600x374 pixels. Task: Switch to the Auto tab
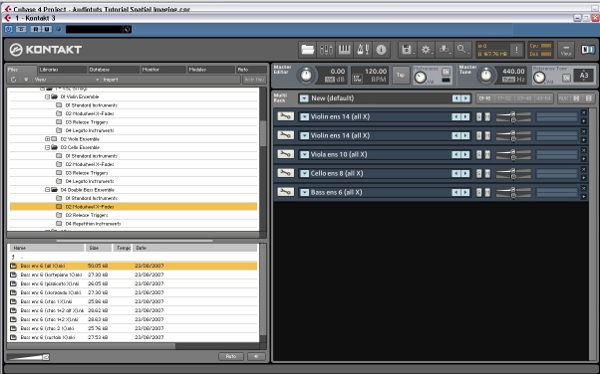click(251, 70)
